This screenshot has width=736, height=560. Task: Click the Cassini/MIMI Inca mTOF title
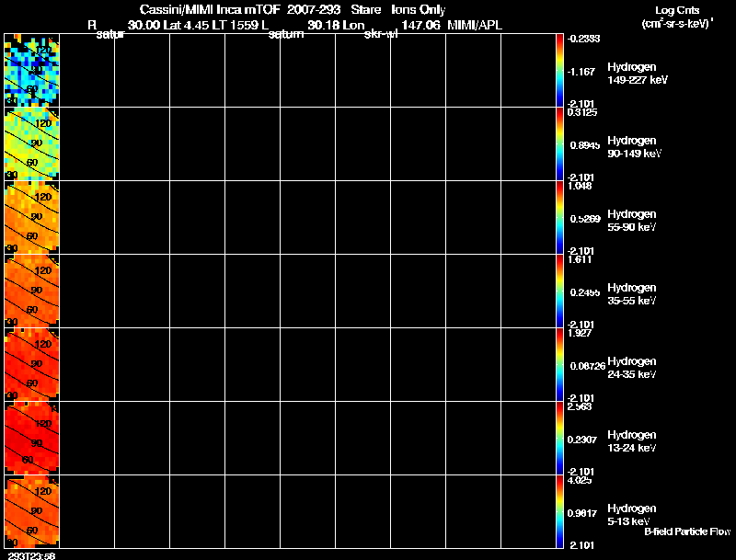(210, 9)
